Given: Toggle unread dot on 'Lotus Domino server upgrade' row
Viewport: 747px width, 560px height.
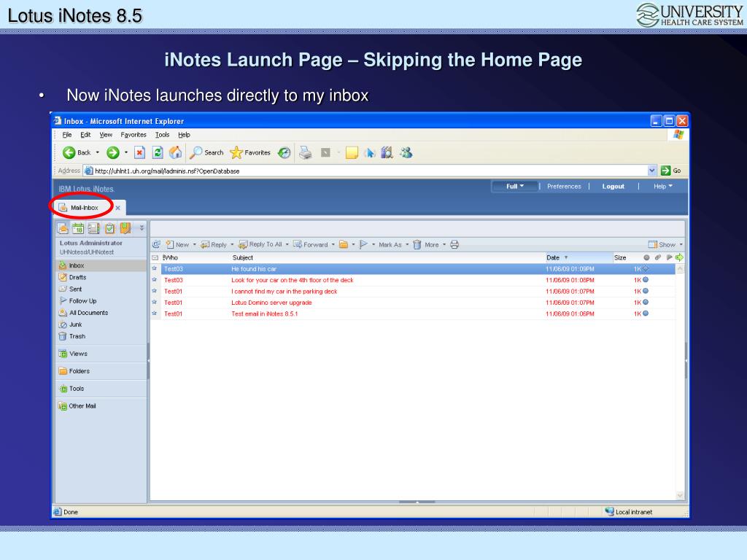Looking at the screenshot, I should tap(646, 302).
